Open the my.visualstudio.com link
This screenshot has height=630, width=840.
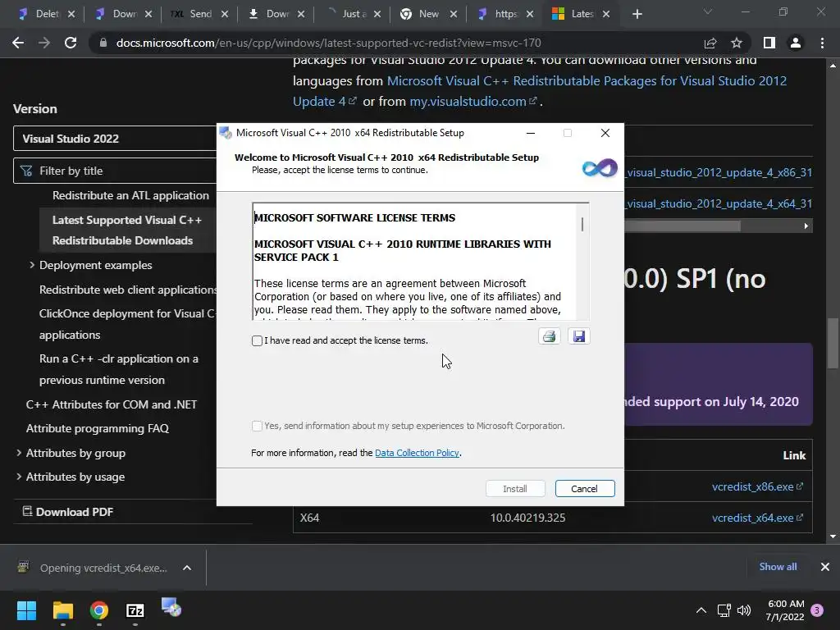point(472,101)
